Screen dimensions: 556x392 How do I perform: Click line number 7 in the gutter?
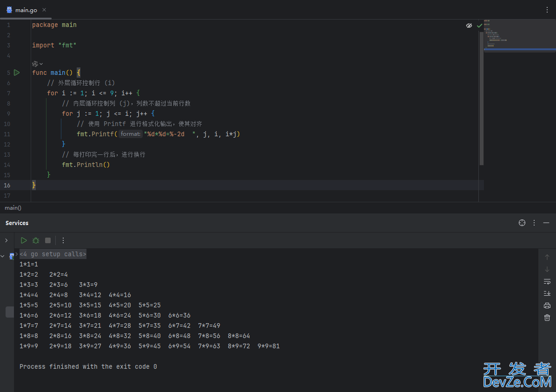(8, 93)
